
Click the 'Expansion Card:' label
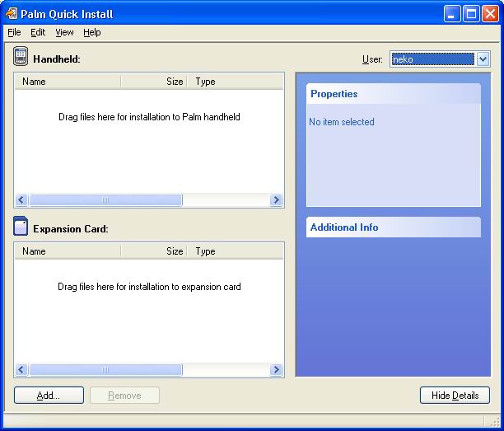(71, 229)
